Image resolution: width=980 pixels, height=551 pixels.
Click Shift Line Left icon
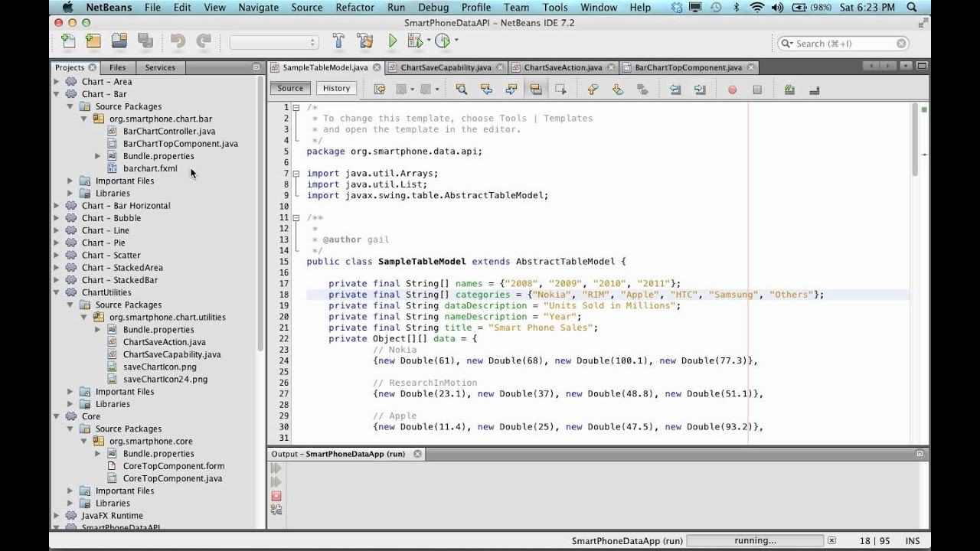[675, 90]
